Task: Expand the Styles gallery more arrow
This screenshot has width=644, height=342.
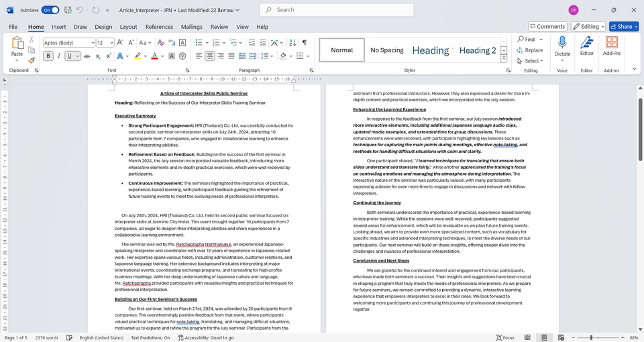Action: [x=504, y=59]
